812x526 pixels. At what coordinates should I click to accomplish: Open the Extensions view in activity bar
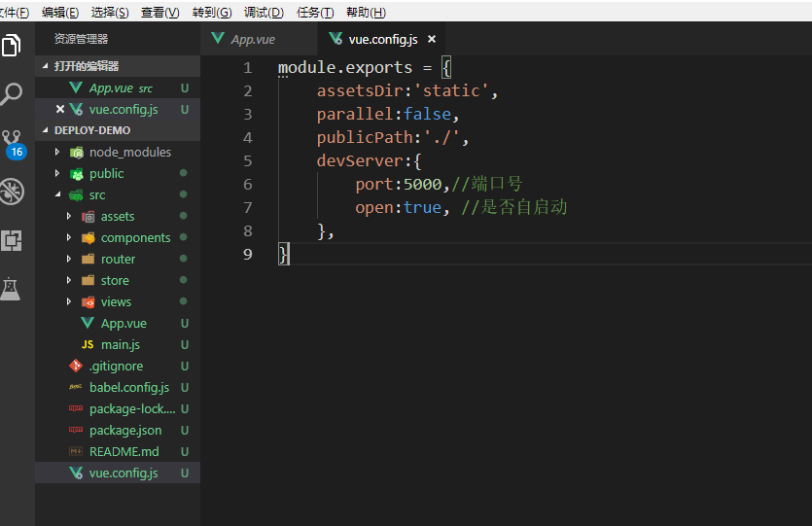11,240
